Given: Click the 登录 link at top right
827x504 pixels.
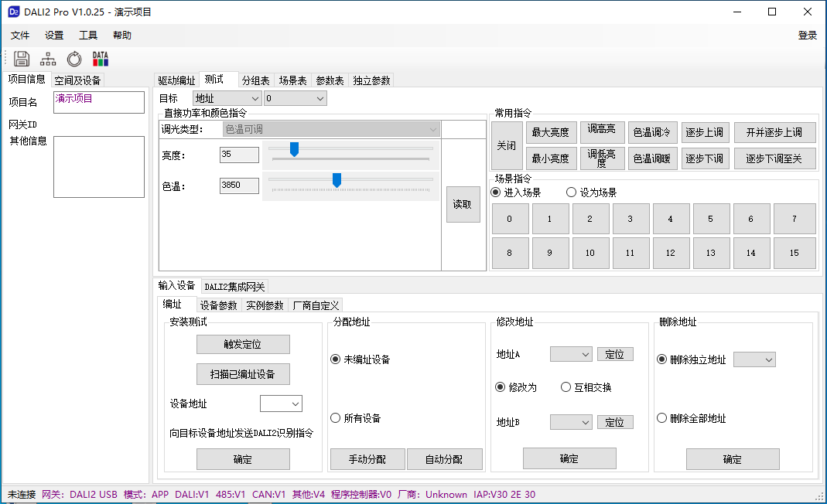Looking at the screenshot, I should 807,35.
